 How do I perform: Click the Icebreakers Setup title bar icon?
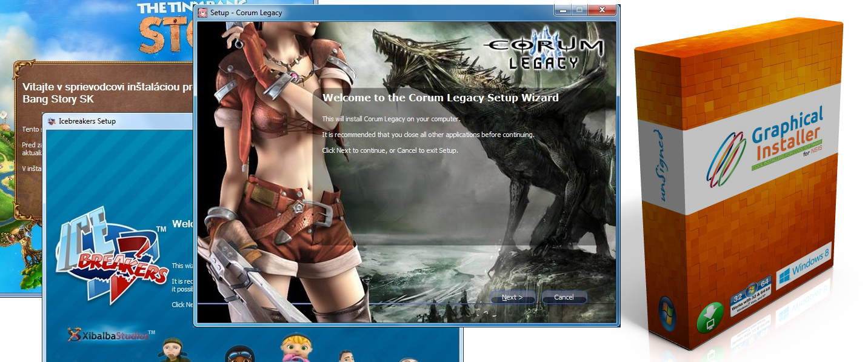coord(52,121)
